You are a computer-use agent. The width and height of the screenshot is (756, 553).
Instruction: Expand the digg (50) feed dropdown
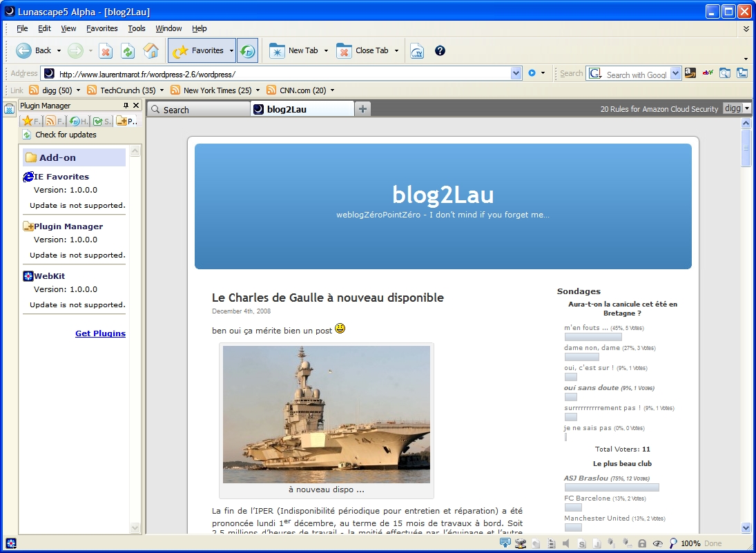point(78,90)
